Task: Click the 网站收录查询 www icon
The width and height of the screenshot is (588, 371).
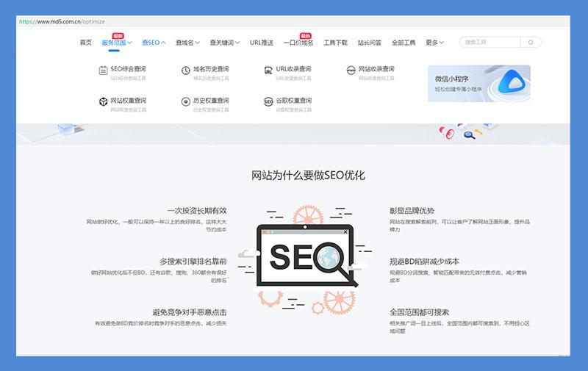Action: click(x=351, y=71)
